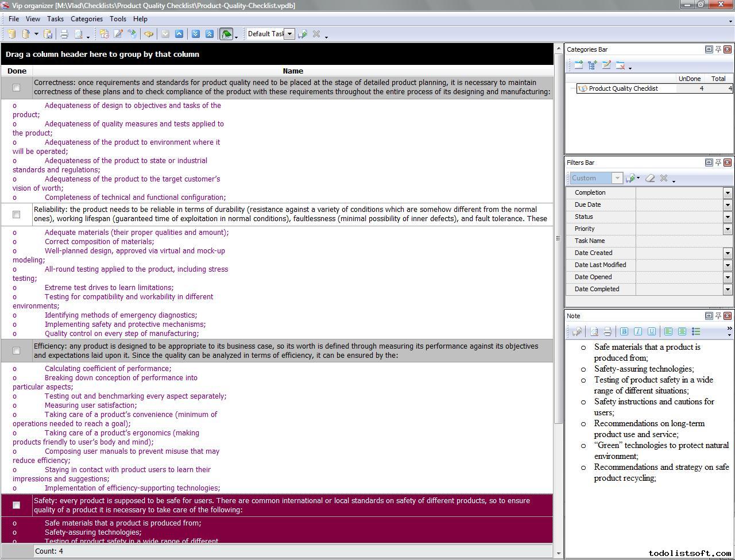This screenshot has width=735, height=560.
Task: Apply Underline in the Note toolbar
Action: pos(652,331)
